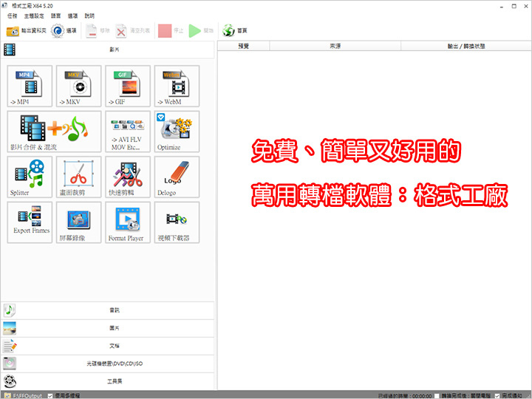532x399 pixels.
Task: Start the 屏幕錄像 screen recorder tile
Action: pyautogui.click(x=79, y=222)
